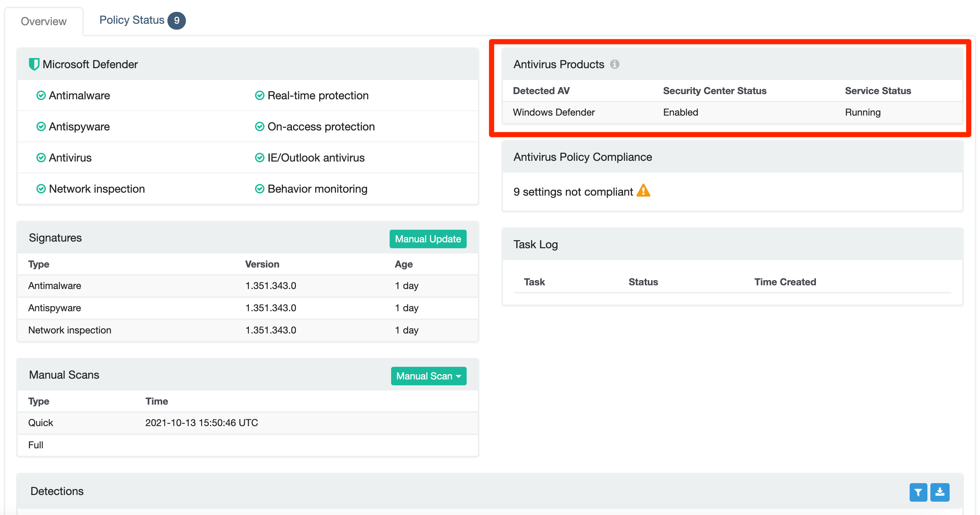Click the Time Created column header
Screen dimensions: 980x515
785,282
